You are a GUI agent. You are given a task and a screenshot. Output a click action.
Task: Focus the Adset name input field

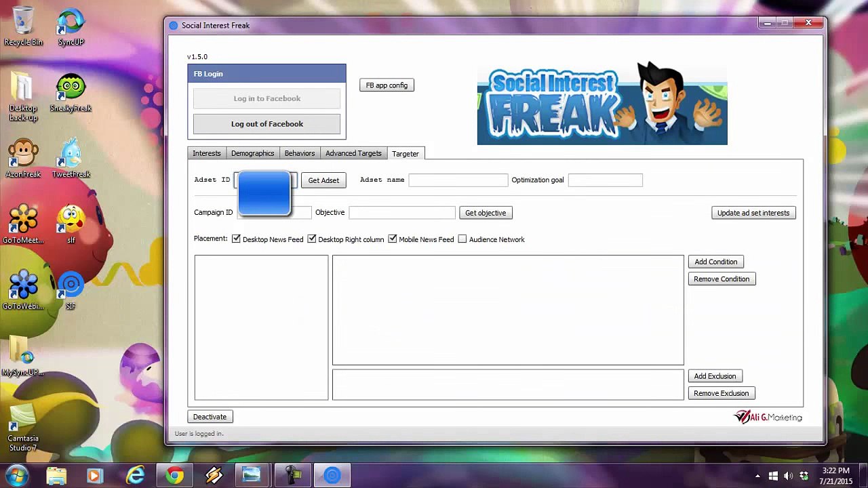458,180
